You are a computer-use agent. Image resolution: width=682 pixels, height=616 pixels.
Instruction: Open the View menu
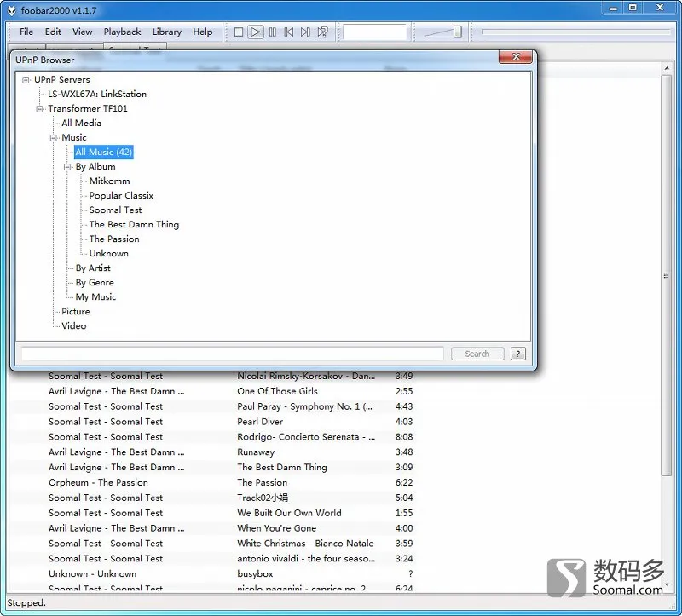tap(82, 32)
